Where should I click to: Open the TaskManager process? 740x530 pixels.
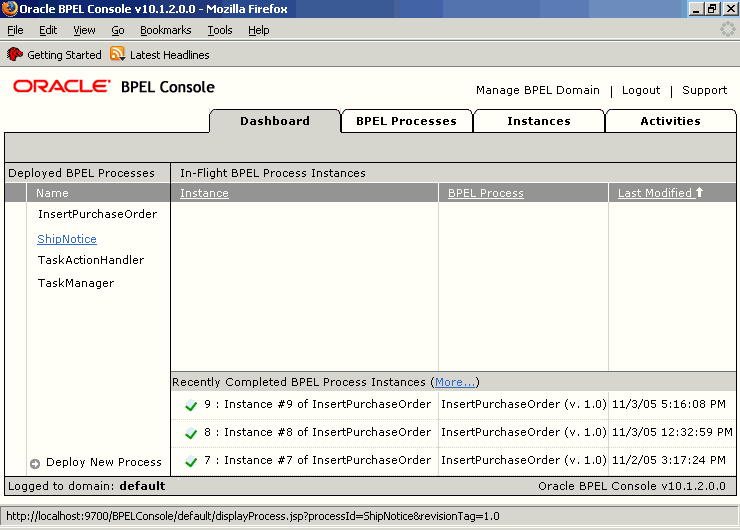pos(76,283)
